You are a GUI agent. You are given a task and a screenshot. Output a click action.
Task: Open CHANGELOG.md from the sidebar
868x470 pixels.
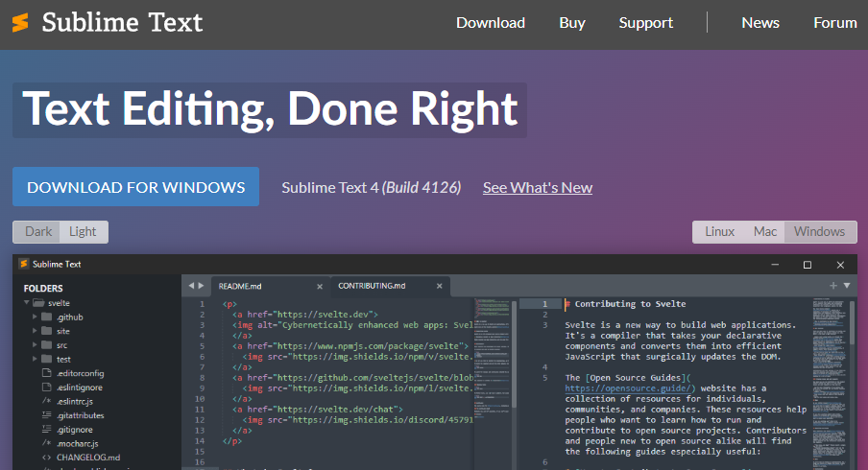tap(88, 458)
